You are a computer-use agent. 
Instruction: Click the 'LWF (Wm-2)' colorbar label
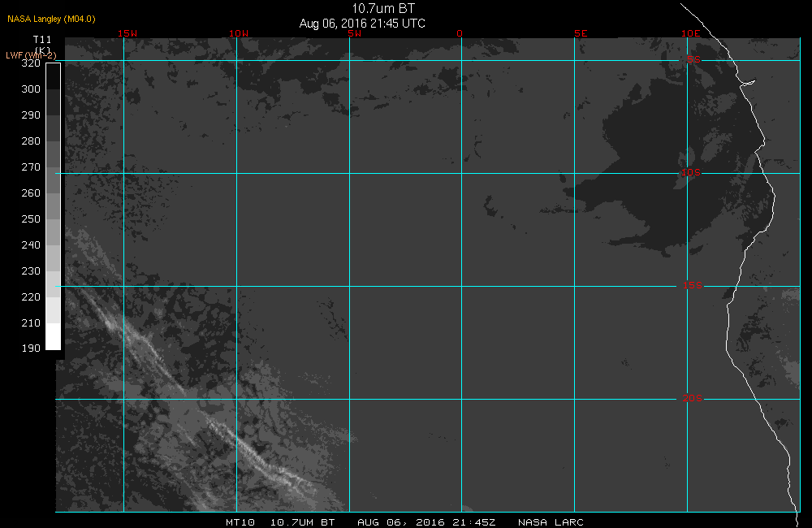coord(31,55)
